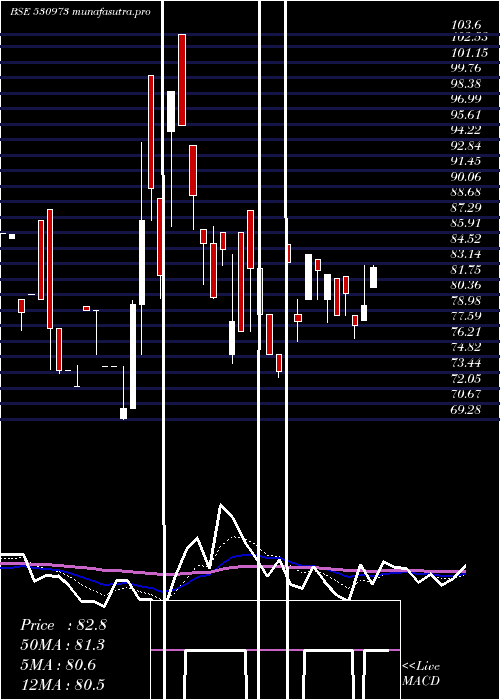Click the 77.59 price axis label
This screenshot has width=500, height=700.
[466, 316]
